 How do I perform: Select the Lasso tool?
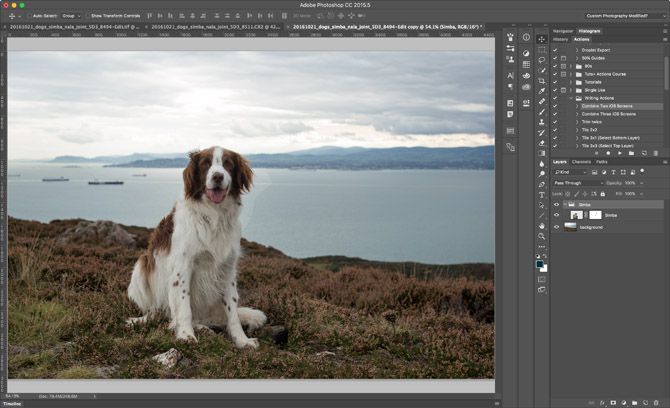coord(542,60)
